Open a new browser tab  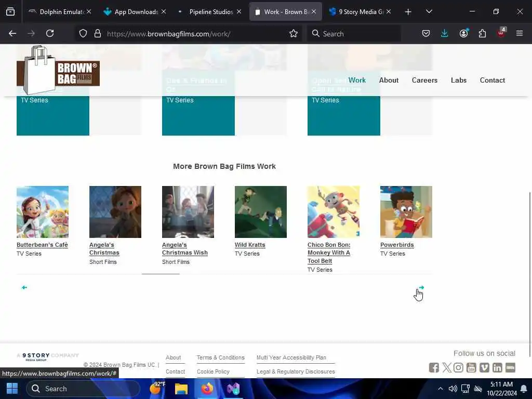tap(408, 12)
